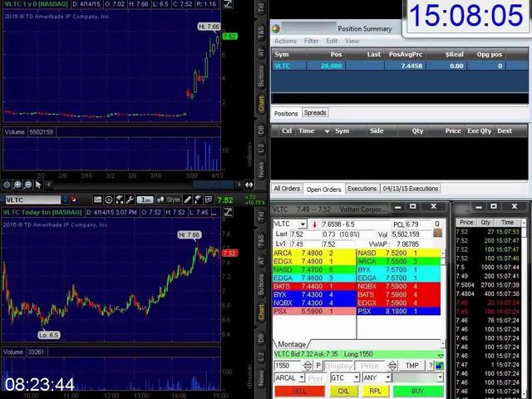Image resolution: width=532 pixels, height=399 pixels.
Task: Open the 04/13/15 Executions tab
Action: (x=411, y=189)
